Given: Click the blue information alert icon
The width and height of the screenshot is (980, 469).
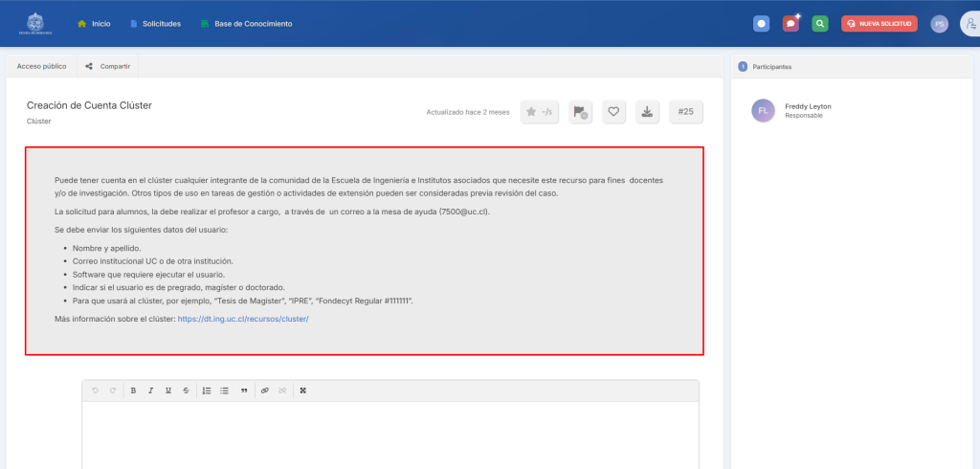Looking at the screenshot, I should point(761,24).
